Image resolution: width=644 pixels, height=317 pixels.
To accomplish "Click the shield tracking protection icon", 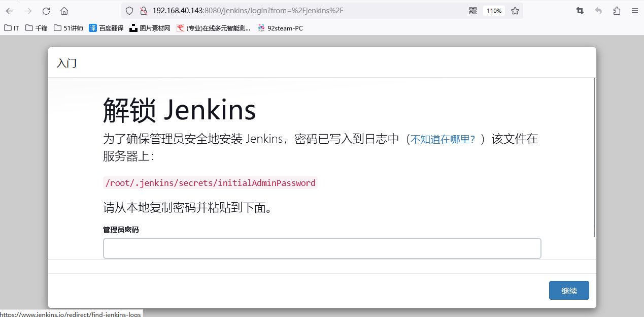I will (x=129, y=11).
